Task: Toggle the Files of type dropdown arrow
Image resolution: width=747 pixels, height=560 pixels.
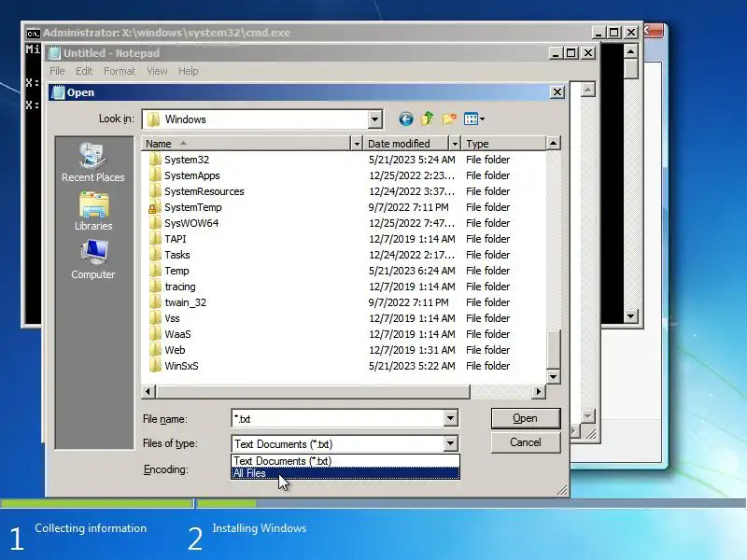Action: (x=450, y=444)
